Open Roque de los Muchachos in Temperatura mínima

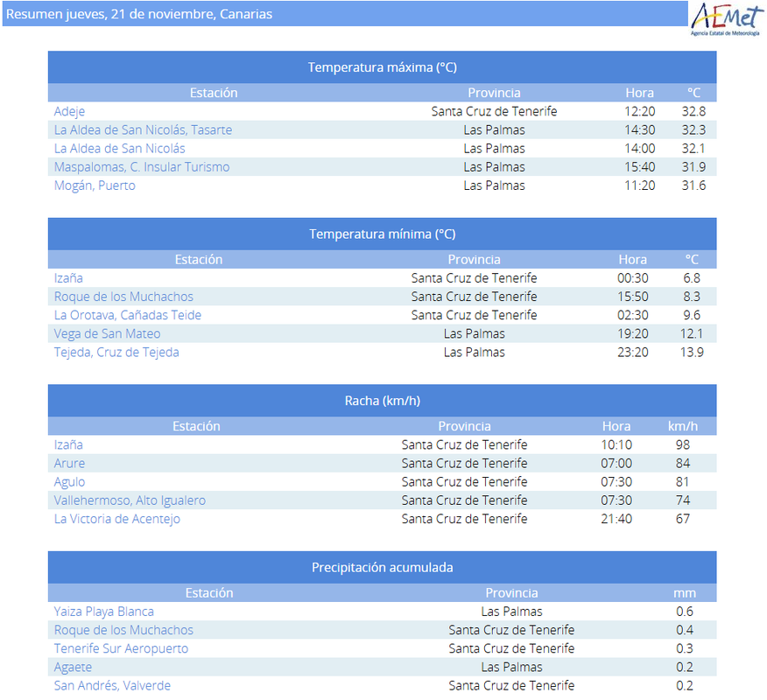[x=123, y=297]
